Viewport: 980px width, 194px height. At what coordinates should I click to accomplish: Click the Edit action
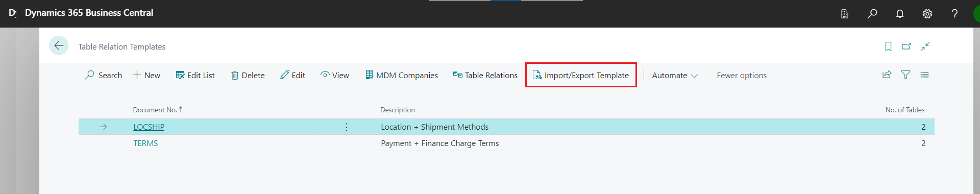point(292,75)
